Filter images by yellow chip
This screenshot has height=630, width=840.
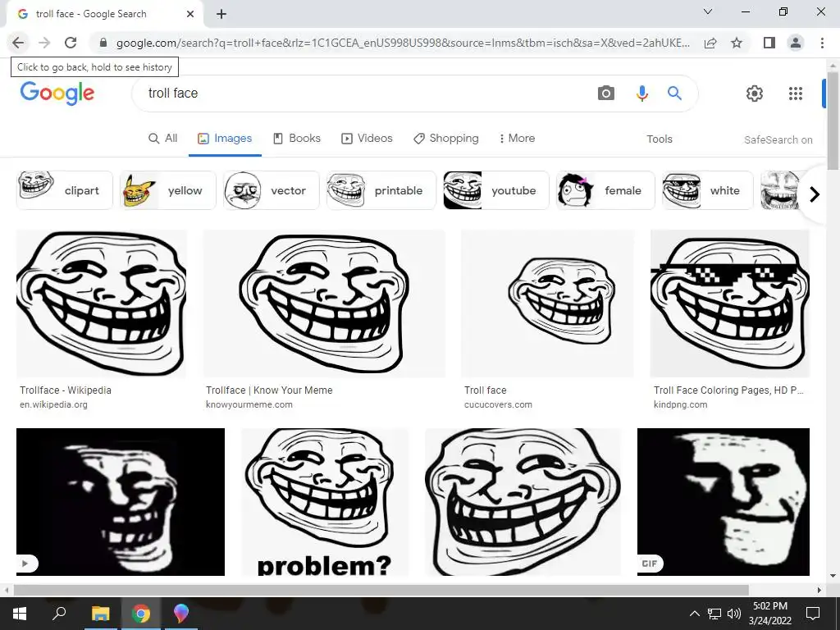pyautogui.click(x=168, y=190)
